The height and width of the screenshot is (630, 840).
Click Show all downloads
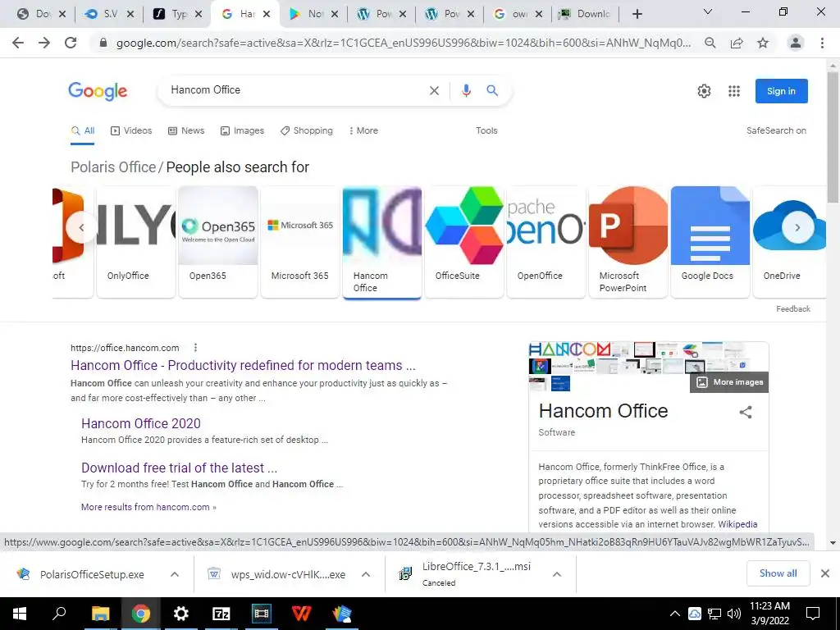tap(778, 573)
